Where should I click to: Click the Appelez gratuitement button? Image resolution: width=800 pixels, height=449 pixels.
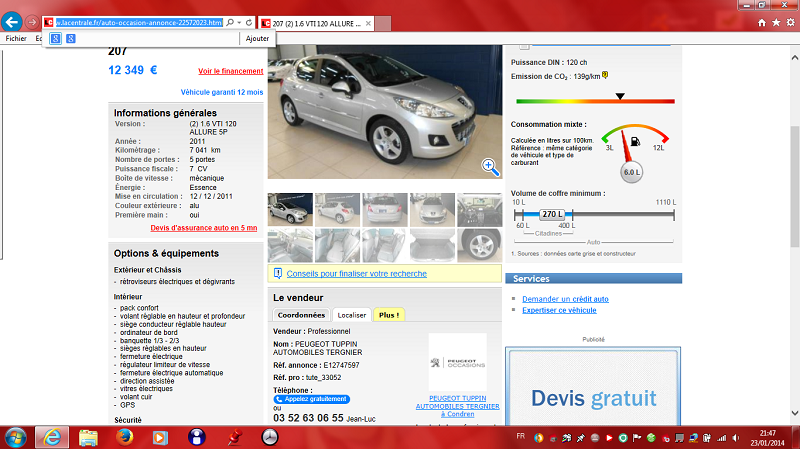tap(312, 399)
